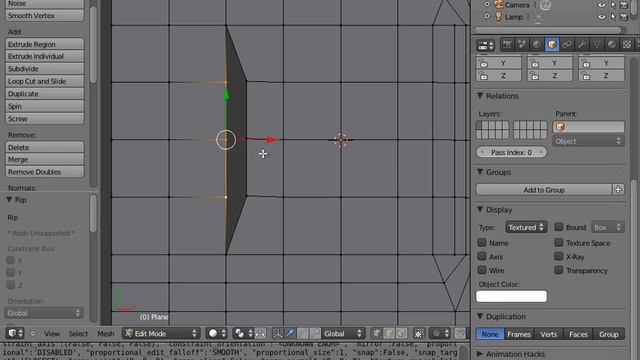Click the Loop Cut and Slide button
This screenshot has height=360, width=640.
pyautogui.click(x=44, y=81)
